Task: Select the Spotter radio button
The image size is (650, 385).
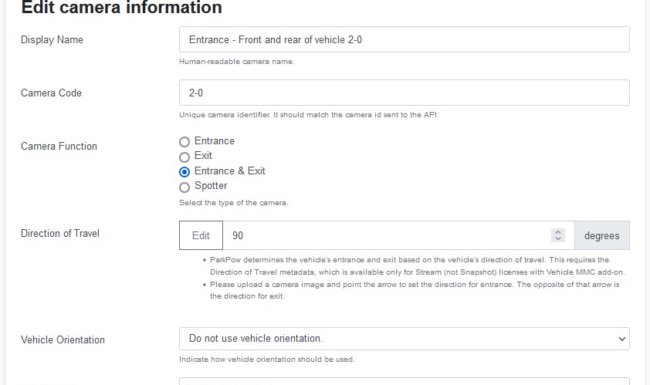Action: coord(184,187)
